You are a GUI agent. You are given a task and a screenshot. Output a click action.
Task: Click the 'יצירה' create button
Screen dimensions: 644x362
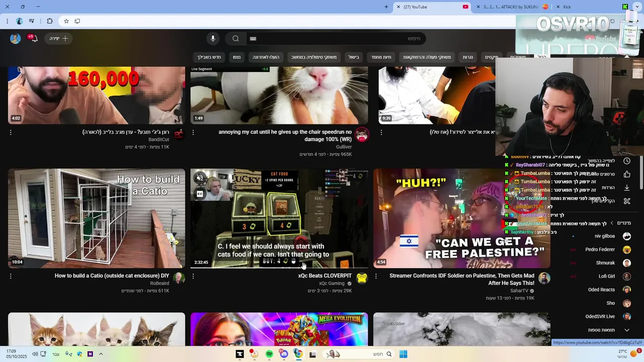[x=59, y=38]
